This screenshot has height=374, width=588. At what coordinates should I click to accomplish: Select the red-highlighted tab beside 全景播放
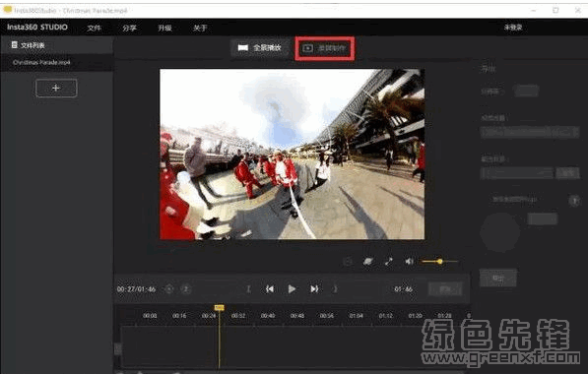(325, 48)
